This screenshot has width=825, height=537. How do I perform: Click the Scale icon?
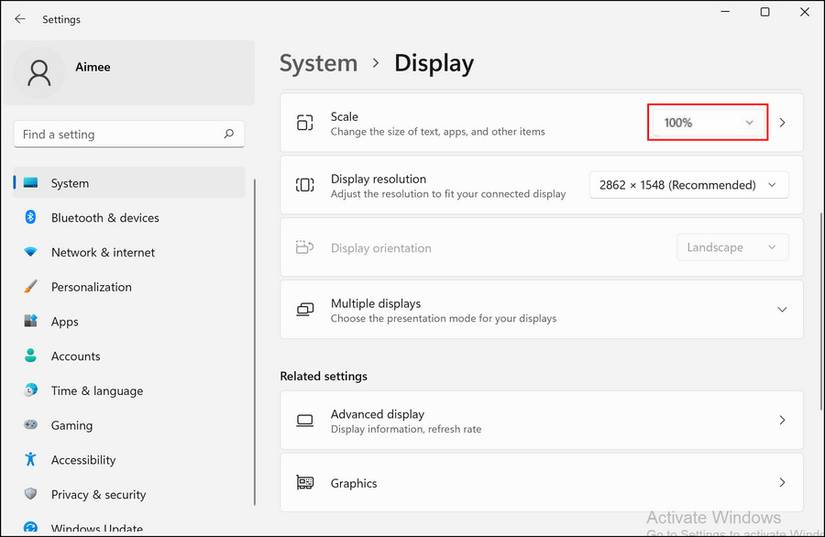click(x=305, y=123)
